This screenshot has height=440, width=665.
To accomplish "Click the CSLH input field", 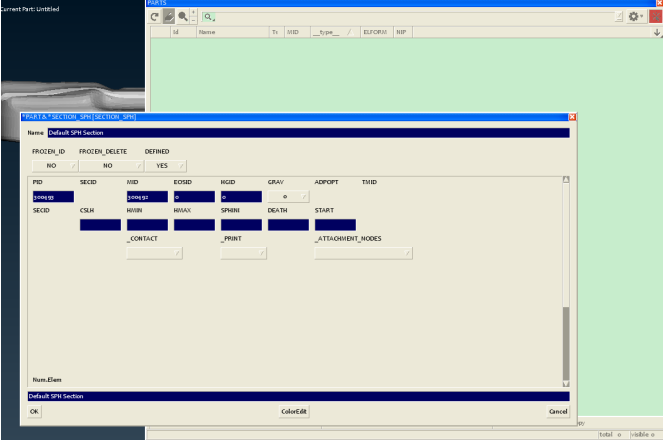I will click(x=100, y=225).
